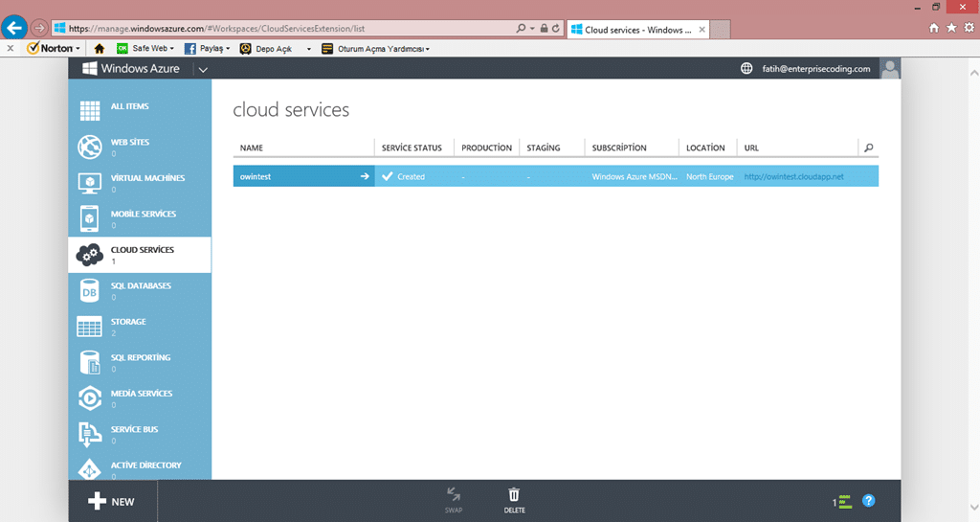This screenshot has width=980, height=522.
Task: Click the browser address bar URL
Action: coord(216,29)
